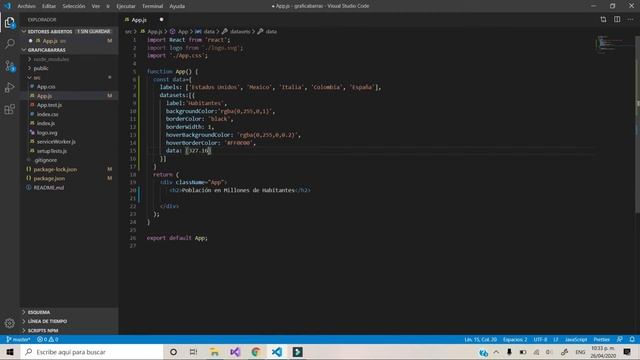640x360 pixels.
Task: Open File Explorer from taskbar
Action: coord(214,352)
